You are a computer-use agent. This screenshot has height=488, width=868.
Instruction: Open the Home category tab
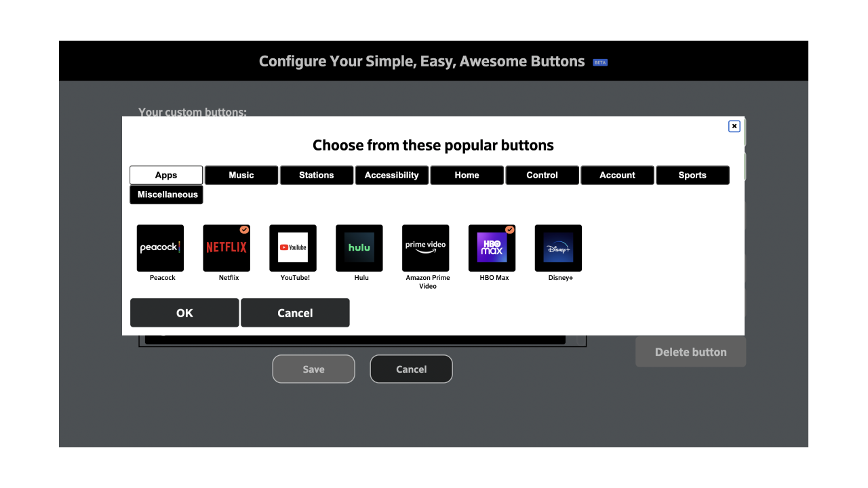pyautogui.click(x=467, y=176)
